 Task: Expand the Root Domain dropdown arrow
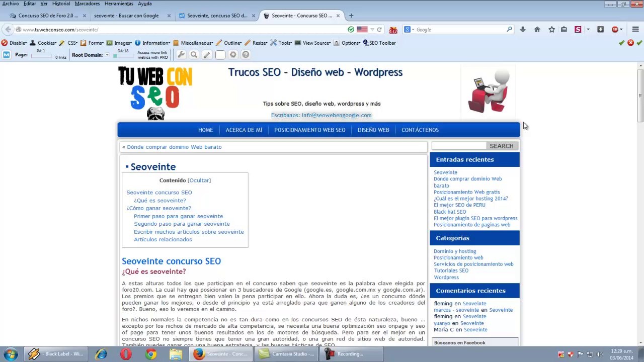107,55
